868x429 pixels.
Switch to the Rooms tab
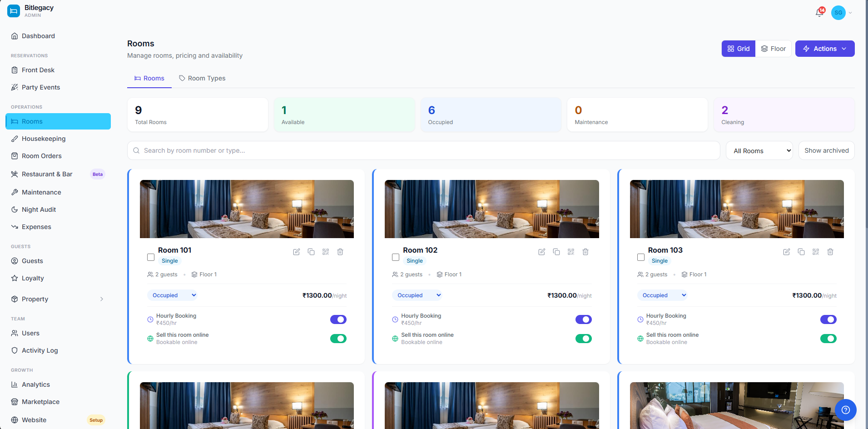149,78
